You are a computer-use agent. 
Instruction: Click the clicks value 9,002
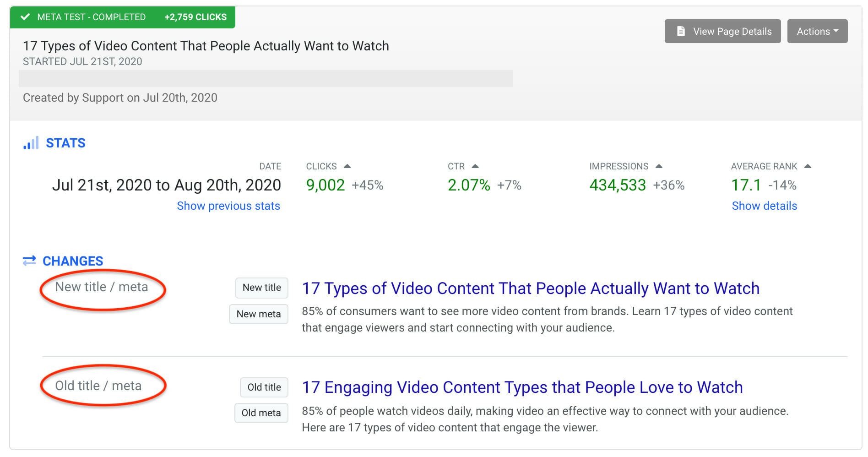325,185
